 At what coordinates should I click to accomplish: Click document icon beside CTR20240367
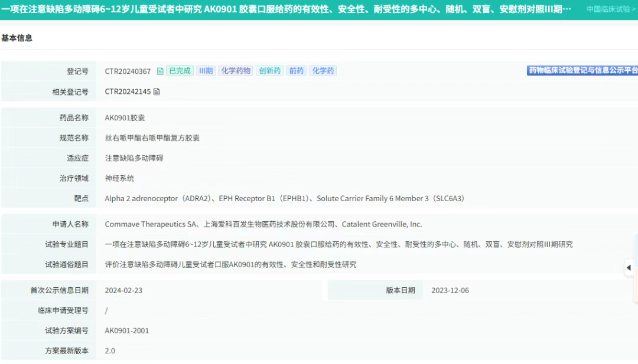[160, 71]
